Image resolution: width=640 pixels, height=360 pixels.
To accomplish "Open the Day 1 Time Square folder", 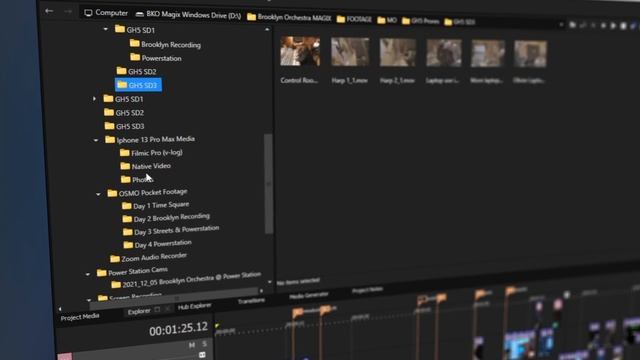I will point(156,205).
